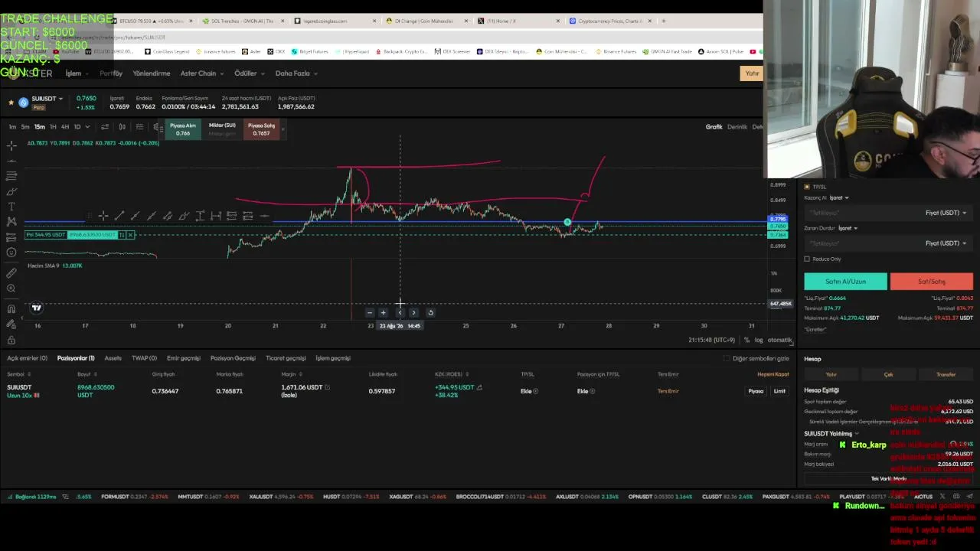Select the crosshair cursor tool
The width and height of the screenshot is (980, 551).
11,145
